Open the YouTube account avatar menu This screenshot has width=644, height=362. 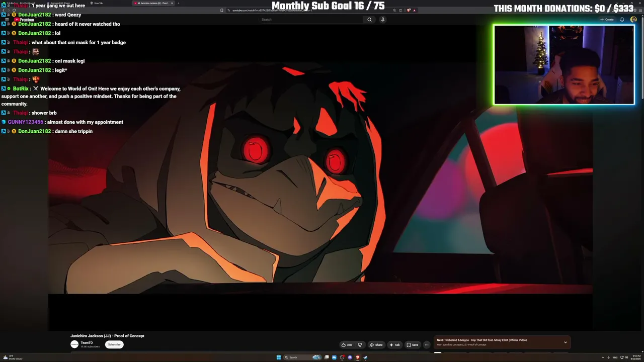click(x=633, y=20)
